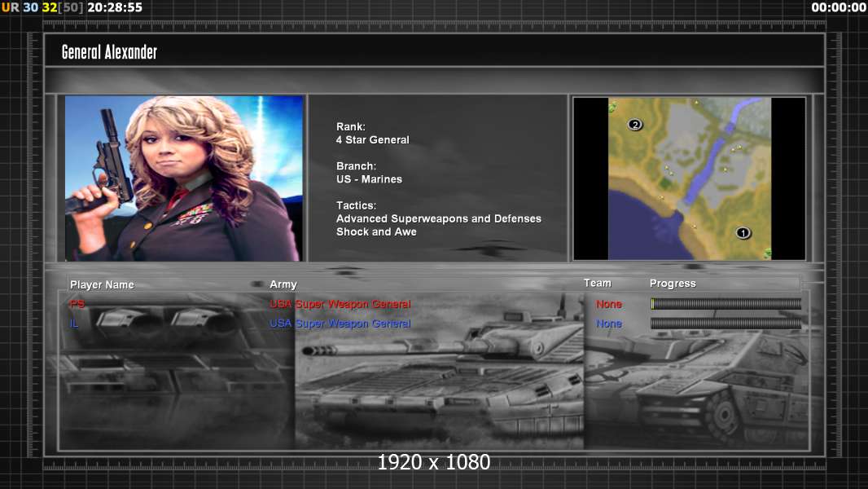The image size is (868, 489).
Task: Click the blue player's team value None
Action: pos(609,324)
